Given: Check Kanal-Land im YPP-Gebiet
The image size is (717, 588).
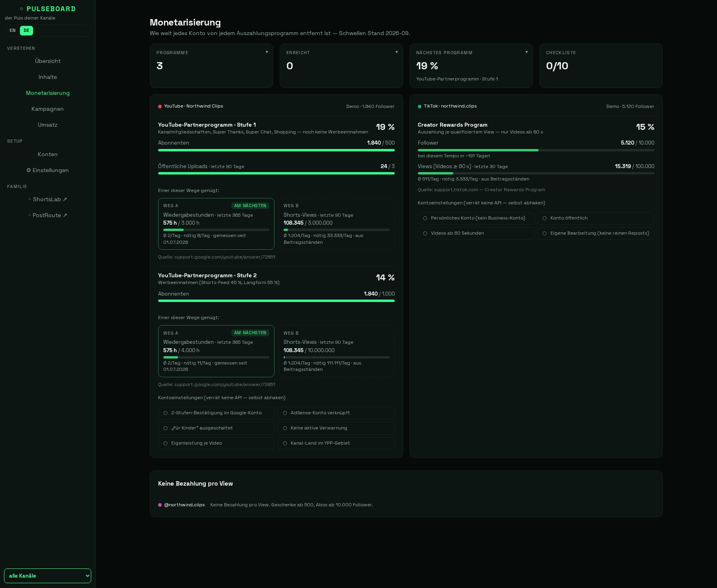Looking at the screenshot, I should (336, 443).
